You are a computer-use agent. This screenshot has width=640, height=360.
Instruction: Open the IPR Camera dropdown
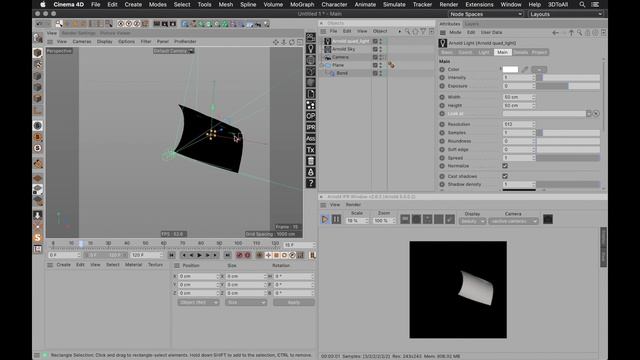(x=513, y=221)
